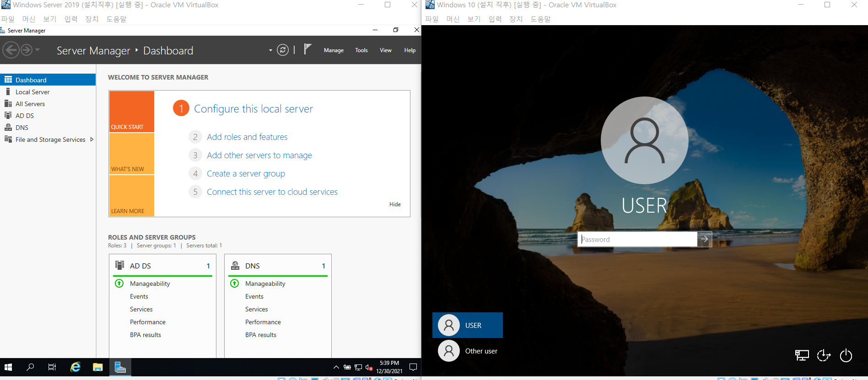
Task: Open the notifications flag icon
Action: (307, 49)
